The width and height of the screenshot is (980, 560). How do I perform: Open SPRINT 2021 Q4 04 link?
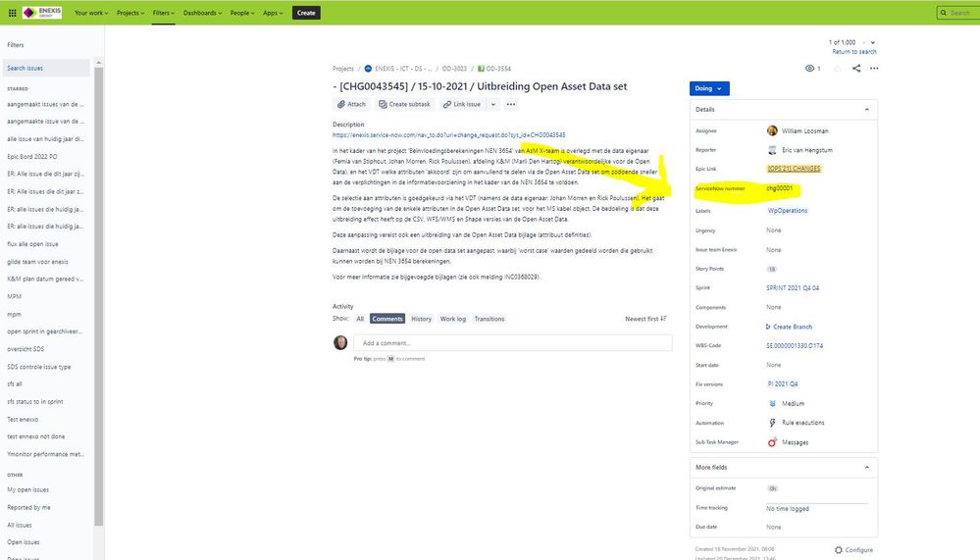(793, 288)
